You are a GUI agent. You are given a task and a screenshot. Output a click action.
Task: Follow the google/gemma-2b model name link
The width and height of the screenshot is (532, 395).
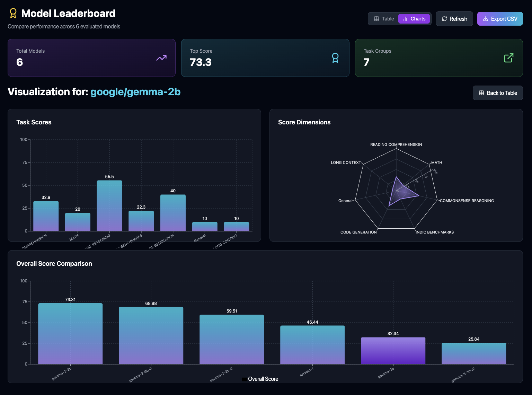135,92
